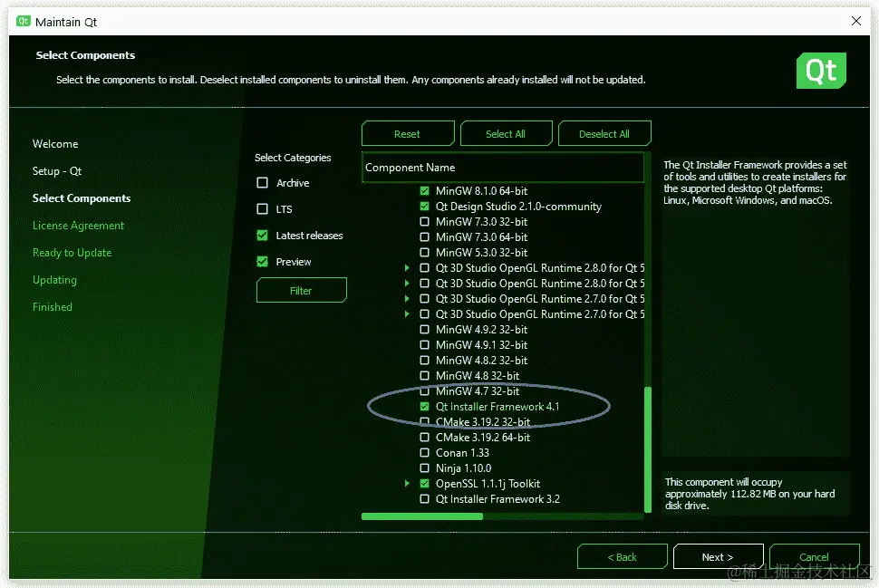Enable the Archive category checkbox
The image size is (879, 588).
(262, 182)
